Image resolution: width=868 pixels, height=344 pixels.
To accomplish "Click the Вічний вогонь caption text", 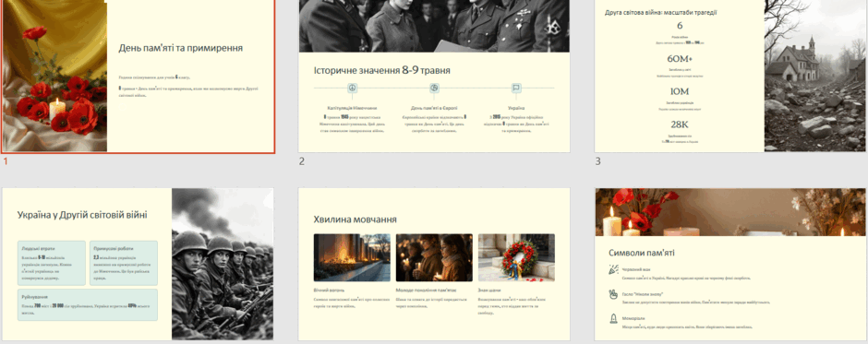I will point(329,290).
